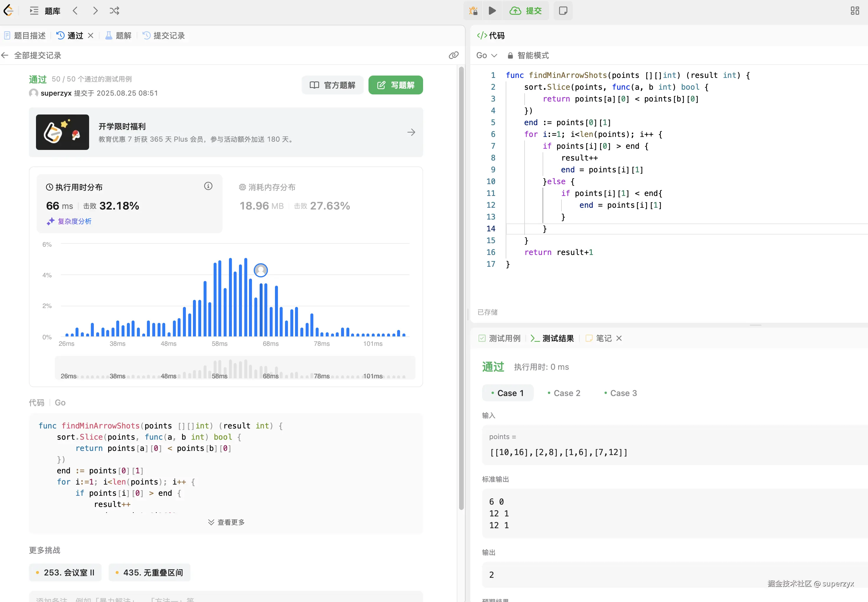Select the 测试结果 tab
The width and height of the screenshot is (868, 602).
click(552, 338)
